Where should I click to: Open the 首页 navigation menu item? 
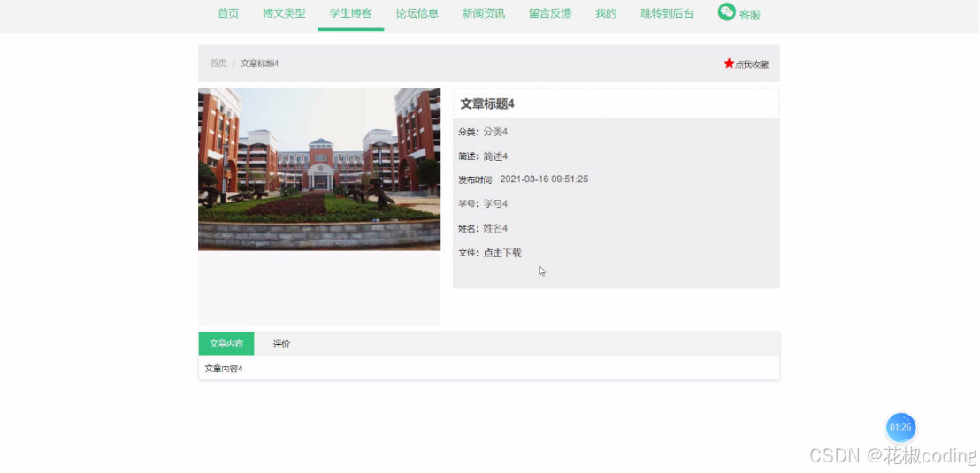pyautogui.click(x=228, y=14)
